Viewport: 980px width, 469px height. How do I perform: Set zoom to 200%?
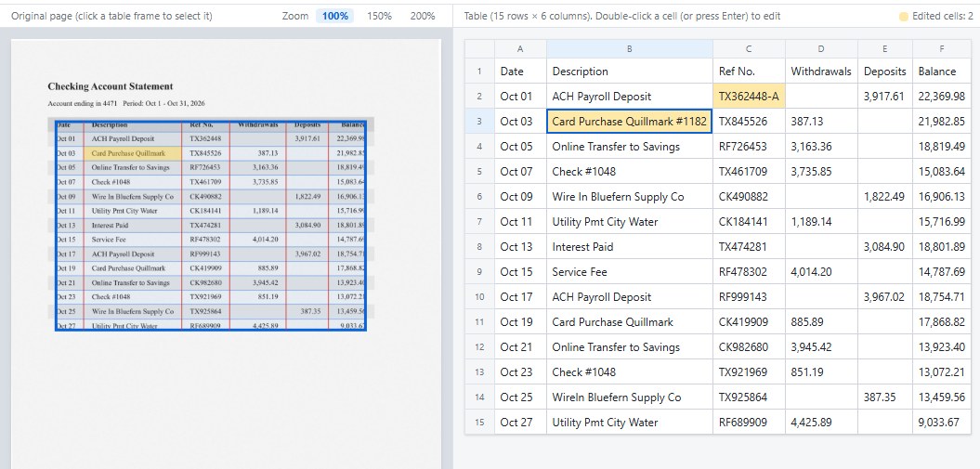click(x=423, y=16)
